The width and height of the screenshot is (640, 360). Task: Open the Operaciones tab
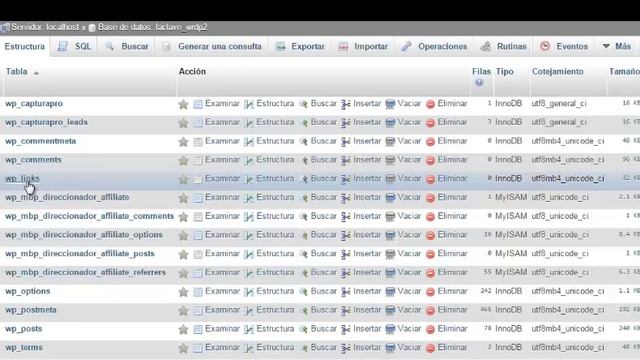(x=442, y=47)
